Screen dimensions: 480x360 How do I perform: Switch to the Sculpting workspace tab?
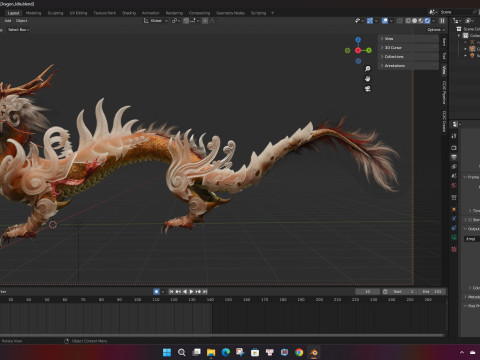coord(55,13)
